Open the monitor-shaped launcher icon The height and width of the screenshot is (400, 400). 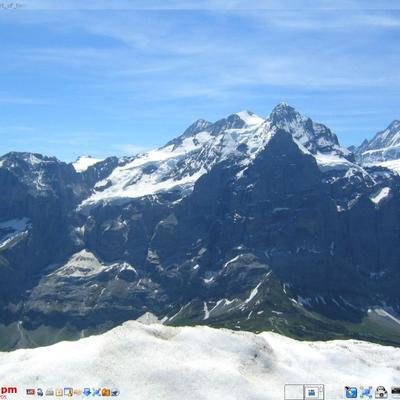(68, 392)
